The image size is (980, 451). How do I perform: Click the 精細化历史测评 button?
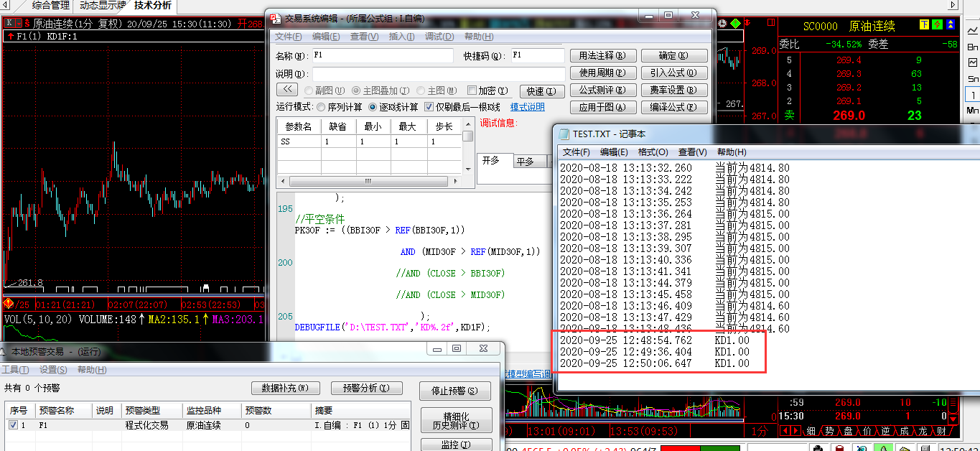click(x=456, y=421)
